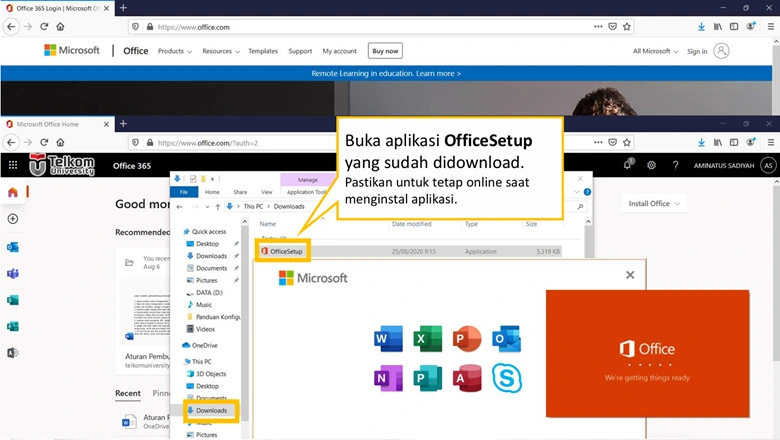Switch to the Recent tab in Office home
Screen dimensions: 780x440
tap(128, 393)
